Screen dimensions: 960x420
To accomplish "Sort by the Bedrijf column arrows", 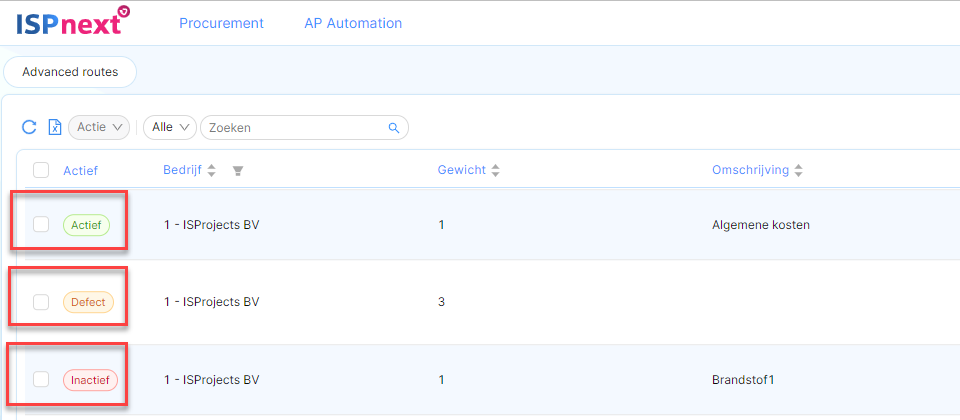I will [212, 171].
